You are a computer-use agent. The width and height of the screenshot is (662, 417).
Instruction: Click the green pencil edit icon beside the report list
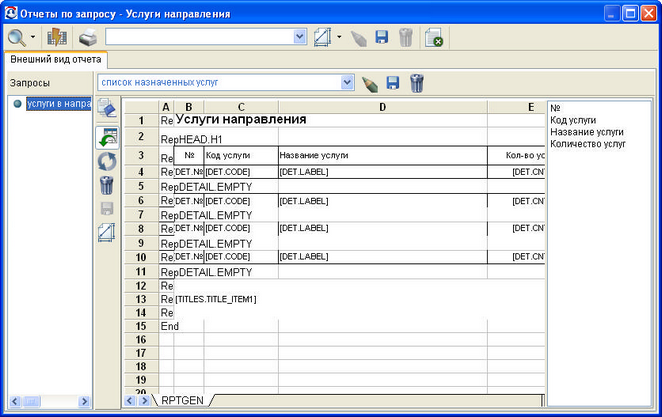pyautogui.click(x=370, y=83)
